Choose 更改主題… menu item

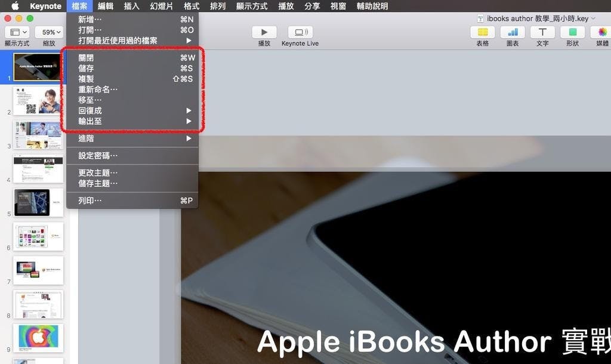point(132,172)
